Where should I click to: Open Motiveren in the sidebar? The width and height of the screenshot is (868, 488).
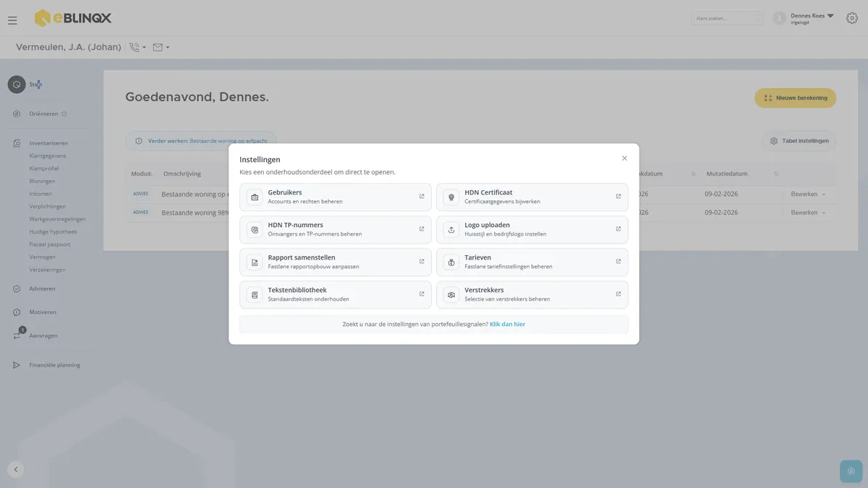(x=43, y=312)
